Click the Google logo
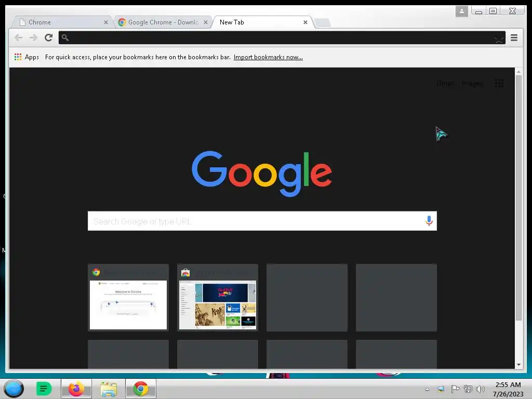 click(262, 174)
